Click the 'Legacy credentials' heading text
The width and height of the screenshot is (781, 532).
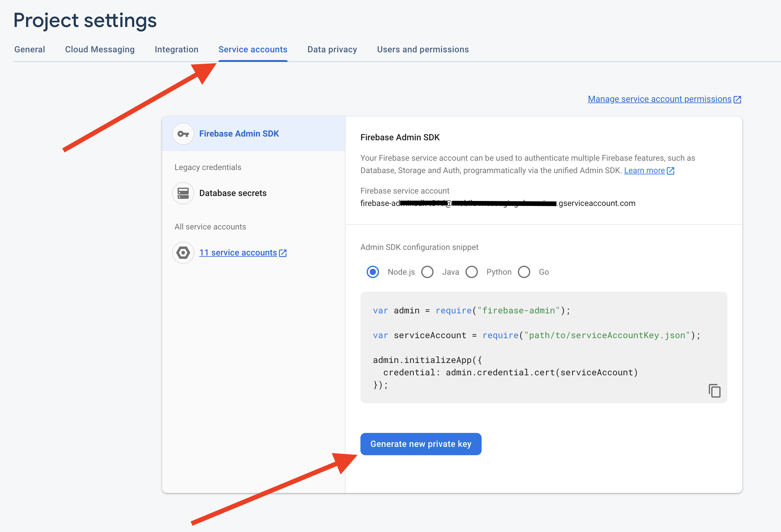click(208, 167)
